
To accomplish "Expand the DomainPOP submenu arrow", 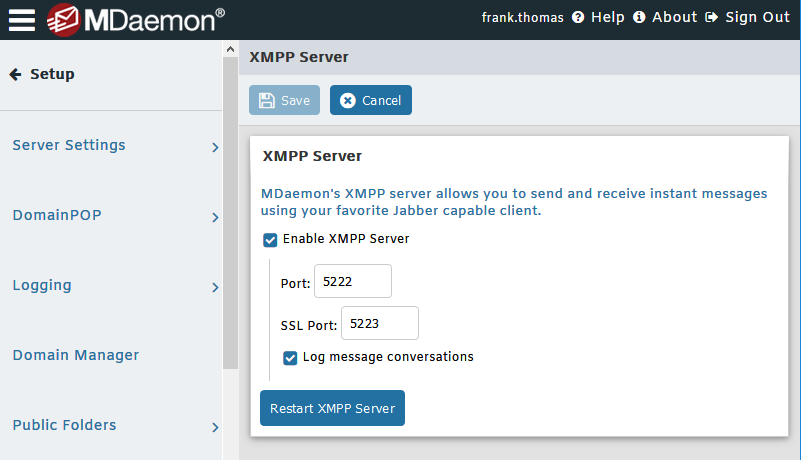I will pyautogui.click(x=215, y=218).
